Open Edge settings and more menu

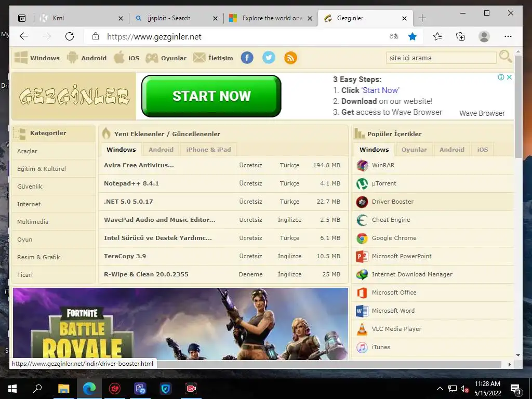[508, 36]
